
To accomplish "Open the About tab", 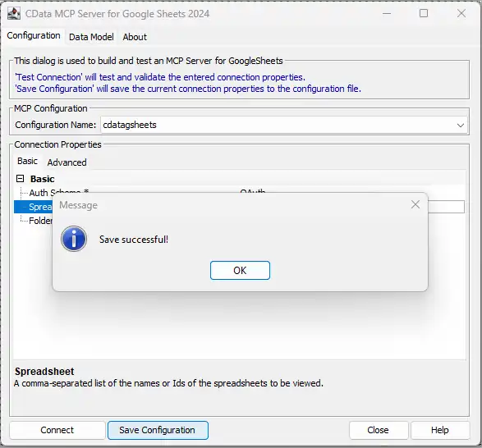I will 135,37.
